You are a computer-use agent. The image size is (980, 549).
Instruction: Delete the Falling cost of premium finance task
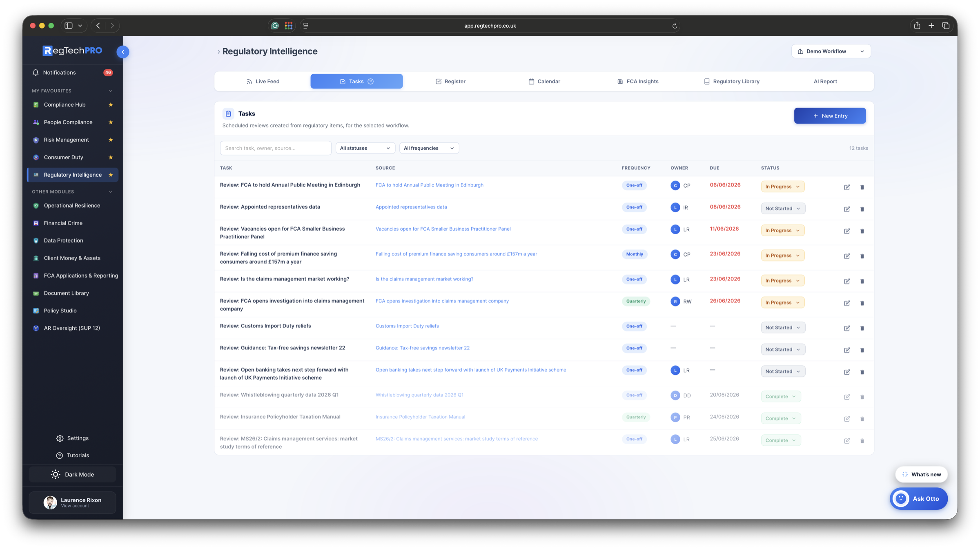(862, 256)
